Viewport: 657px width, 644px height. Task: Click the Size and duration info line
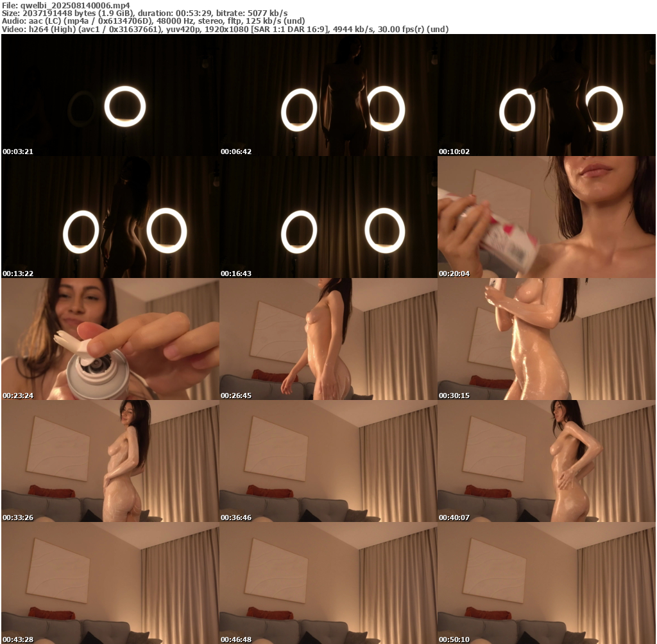click(144, 13)
